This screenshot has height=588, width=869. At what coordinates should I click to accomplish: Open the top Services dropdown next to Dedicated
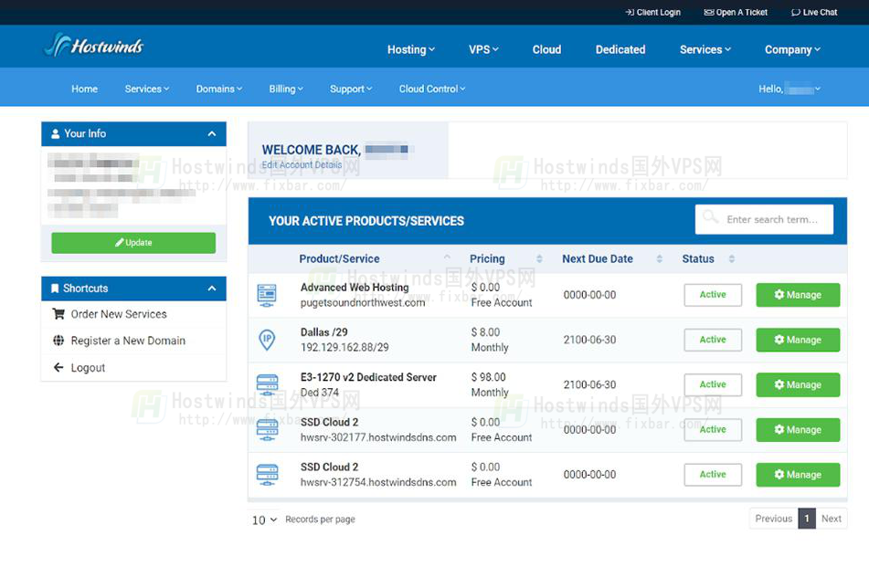coord(705,50)
